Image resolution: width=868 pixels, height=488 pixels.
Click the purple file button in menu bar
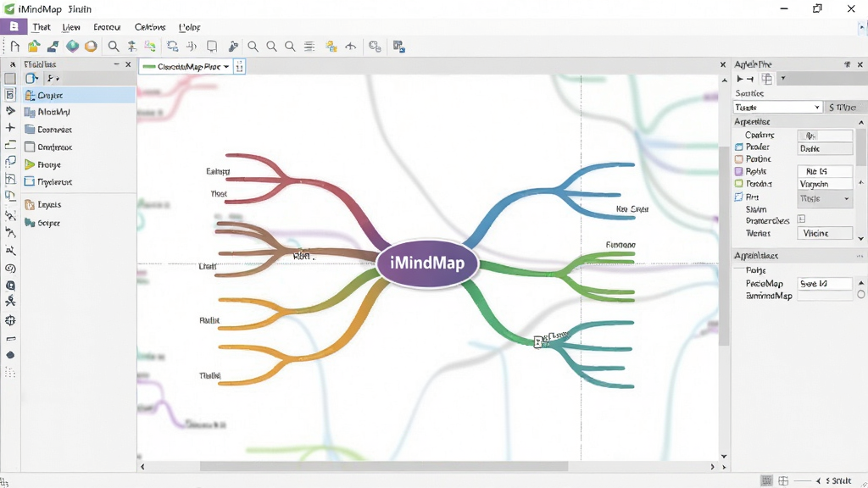14,26
